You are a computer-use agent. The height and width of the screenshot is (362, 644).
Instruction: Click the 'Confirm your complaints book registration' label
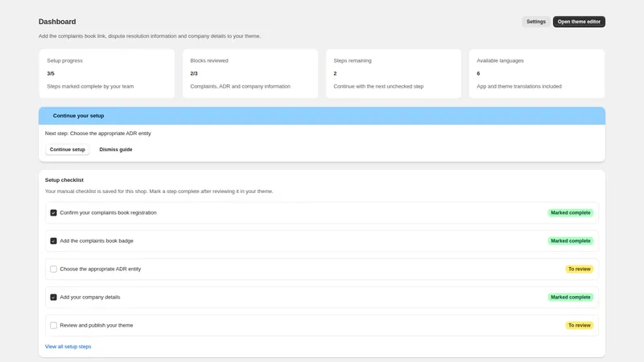[x=108, y=212]
